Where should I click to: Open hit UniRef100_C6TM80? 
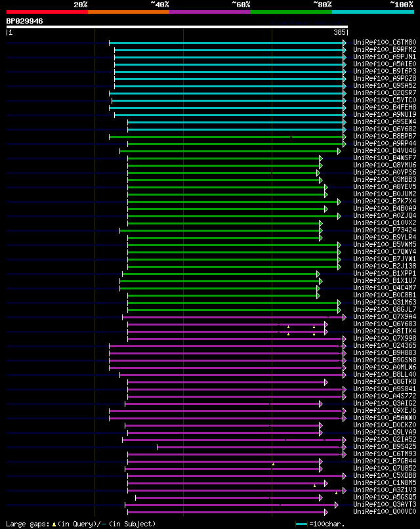click(385, 43)
